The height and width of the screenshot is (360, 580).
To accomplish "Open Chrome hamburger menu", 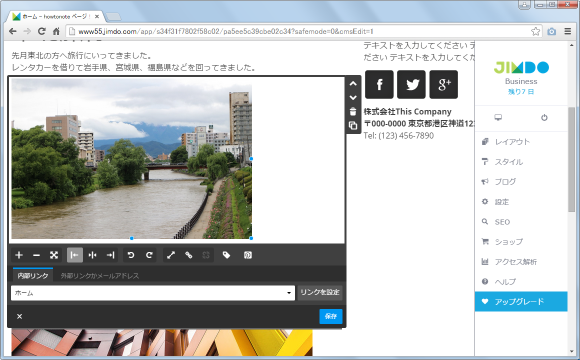I will tap(568, 31).
